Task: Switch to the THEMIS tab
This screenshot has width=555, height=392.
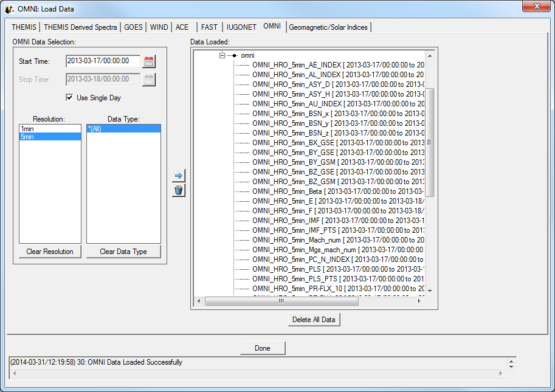Action: (24, 27)
